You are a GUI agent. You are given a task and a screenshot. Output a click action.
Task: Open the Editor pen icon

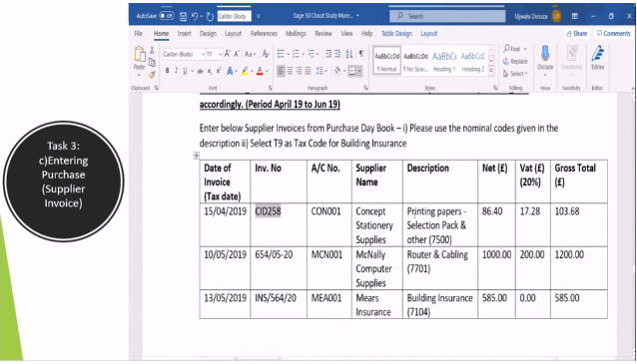pos(598,54)
